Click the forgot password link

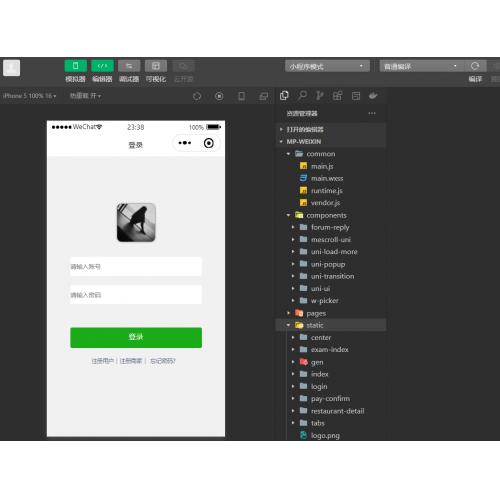click(163, 361)
